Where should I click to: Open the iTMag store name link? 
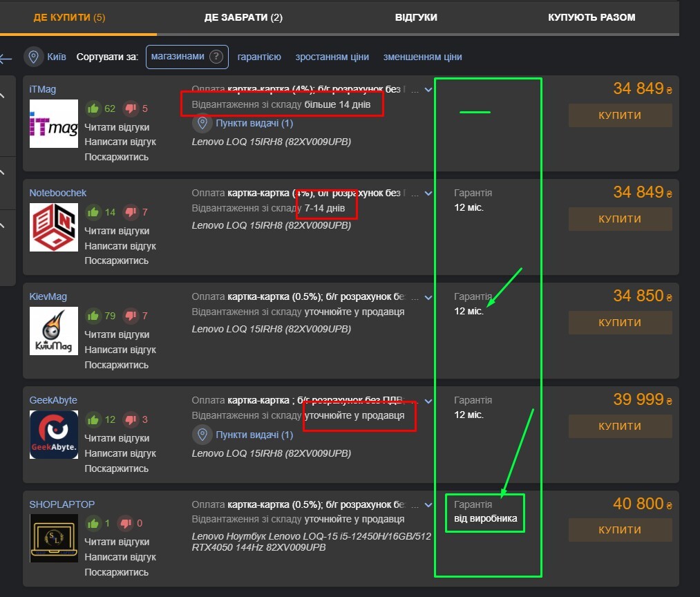click(x=42, y=89)
